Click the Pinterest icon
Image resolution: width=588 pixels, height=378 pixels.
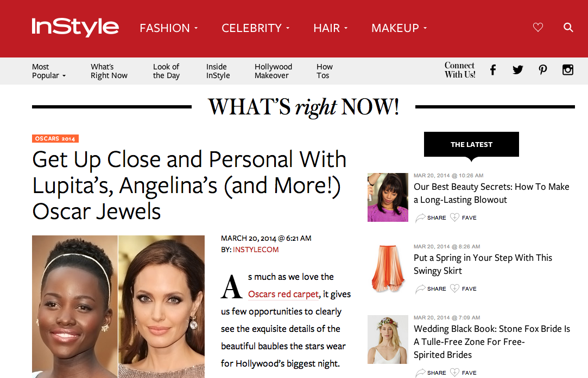[x=542, y=69]
